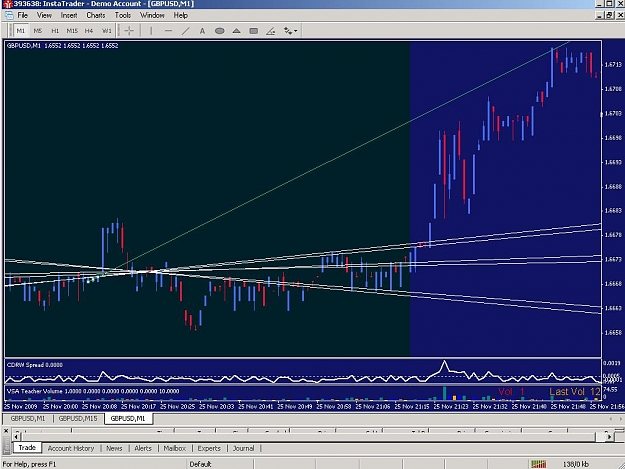Select the Triangle shape tool
The image size is (625, 469).
(236, 31)
